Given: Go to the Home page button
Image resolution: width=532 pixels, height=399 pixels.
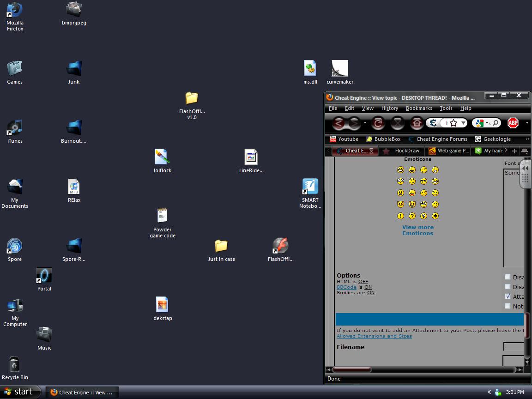Looking at the screenshot, I should click(417, 123).
